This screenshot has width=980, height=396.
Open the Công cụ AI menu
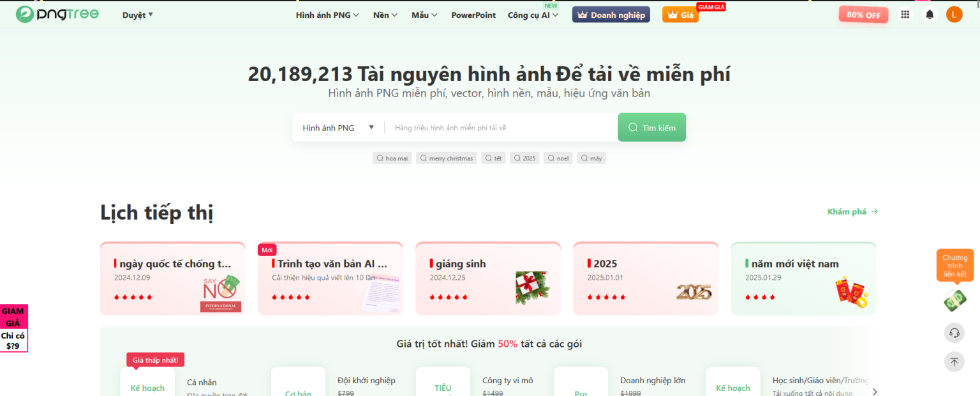coord(533,15)
